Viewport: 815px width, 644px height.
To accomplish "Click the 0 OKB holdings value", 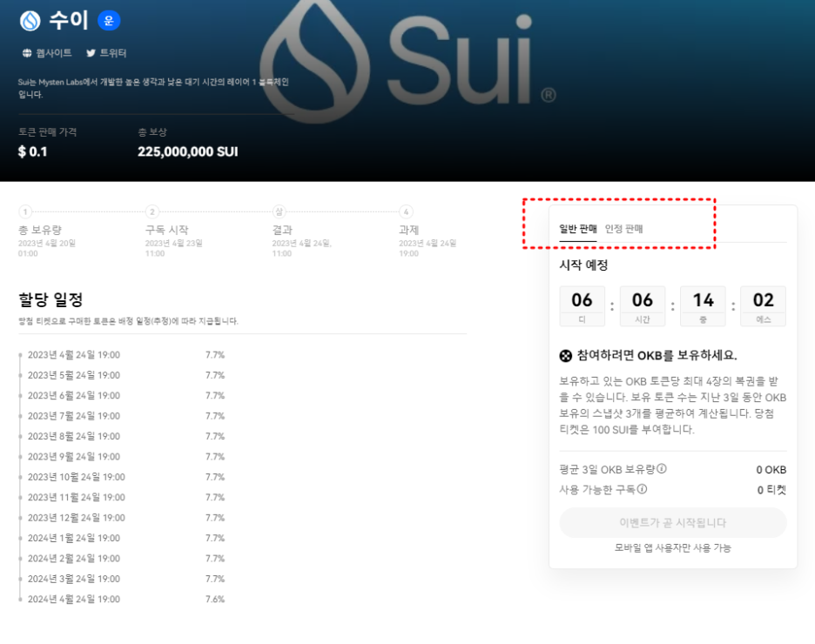I will point(771,469).
